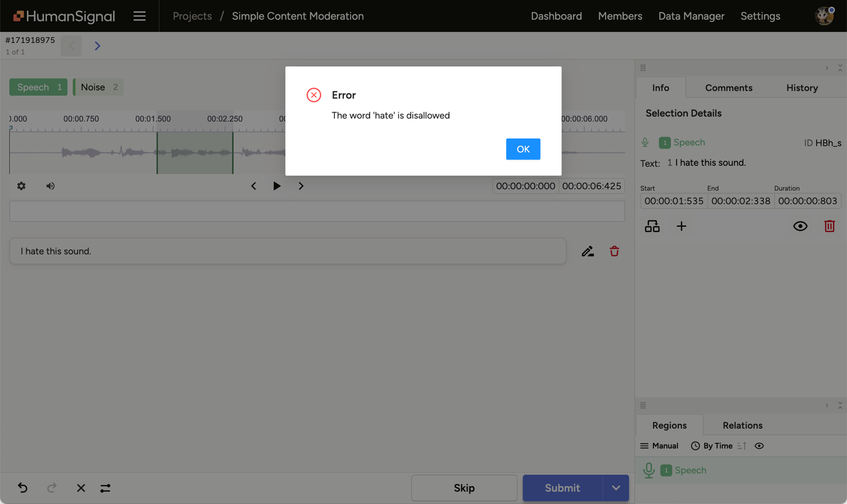Skip the current annotation task
This screenshot has height=504, width=847.
coord(464,488)
